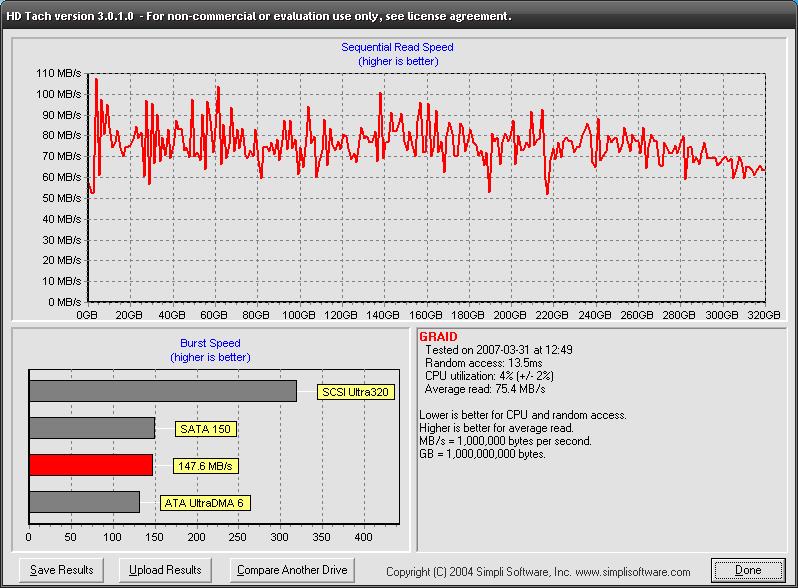Click the Average read 75.4 MB/s line

pos(487,390)
